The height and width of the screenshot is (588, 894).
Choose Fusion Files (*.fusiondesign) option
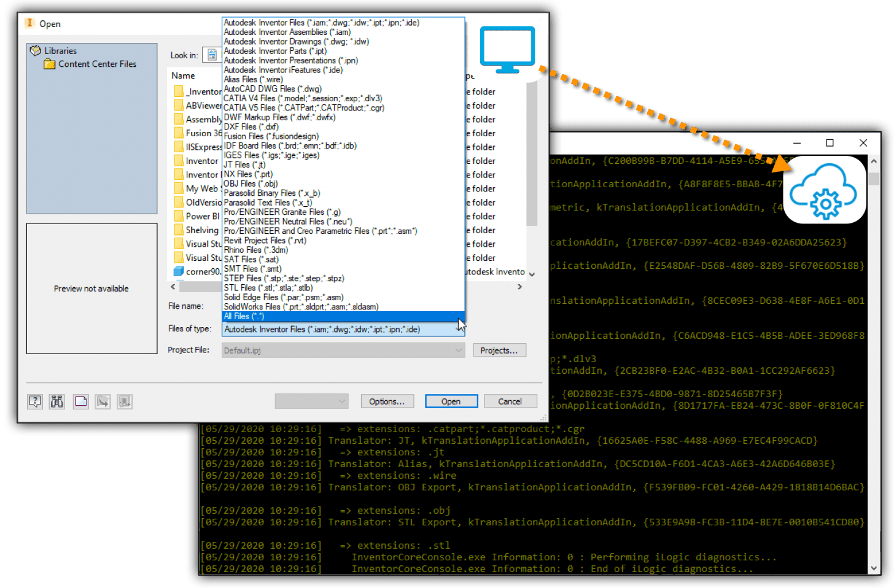pos(271,136)
